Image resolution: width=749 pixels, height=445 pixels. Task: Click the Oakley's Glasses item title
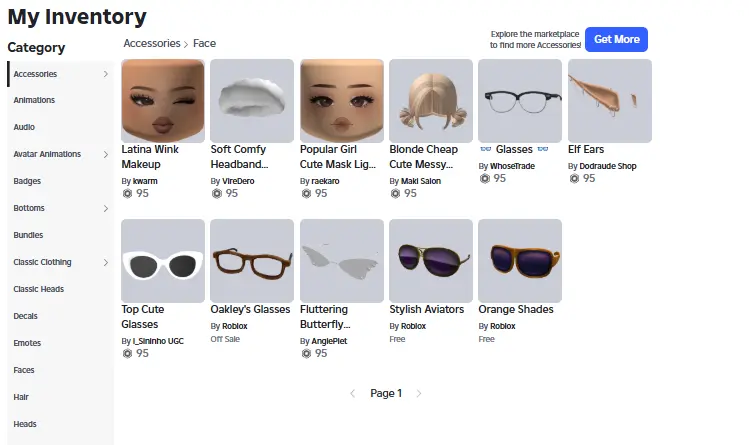pyautogui.click(x=250, y=309)
